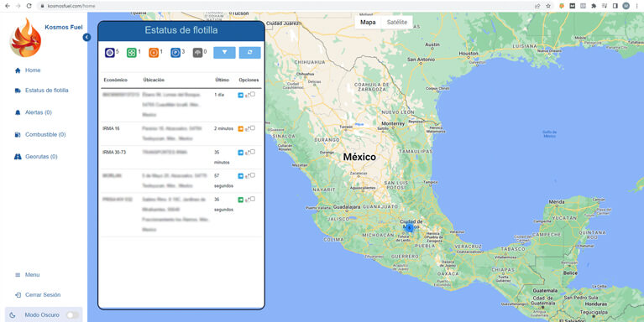Click the Económico column header
Screen dimensions: 644x322
115,80
